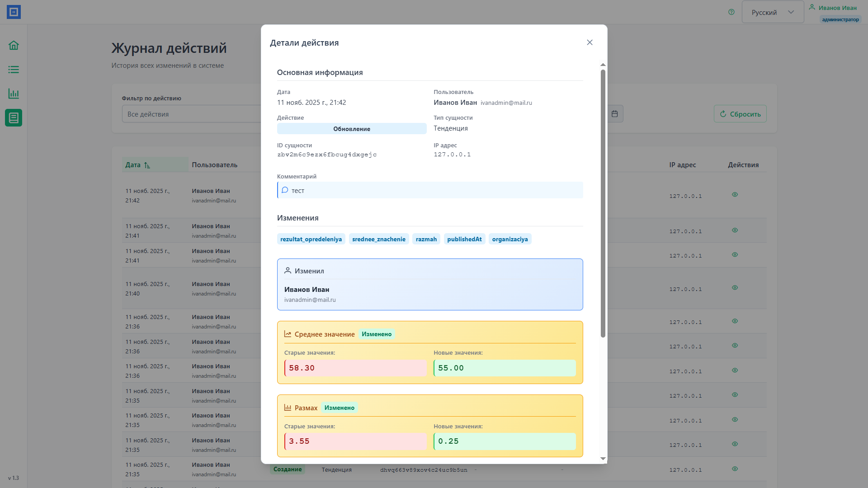Click the calendar date picker icon

[614, 114]
